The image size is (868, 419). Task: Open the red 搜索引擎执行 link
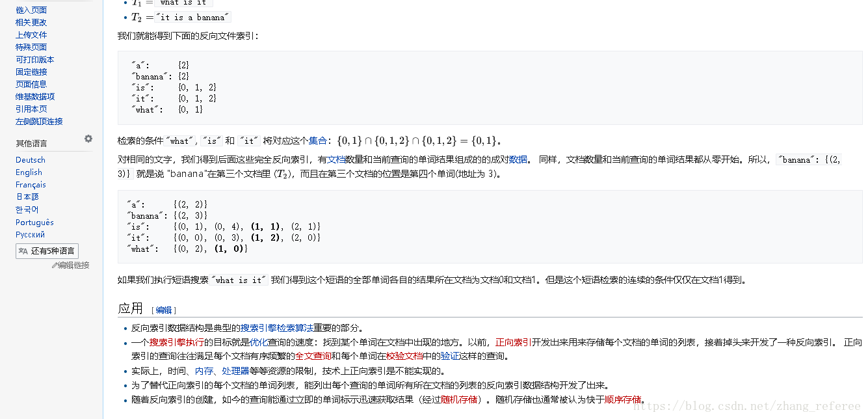pyautogui.click(x=177, y=342)
